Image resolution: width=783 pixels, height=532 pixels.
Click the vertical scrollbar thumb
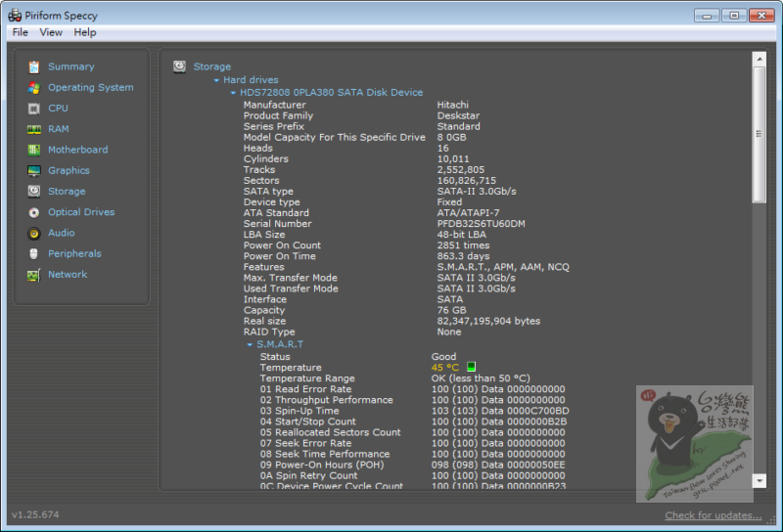pyautogui.click(x=760, y=134)
